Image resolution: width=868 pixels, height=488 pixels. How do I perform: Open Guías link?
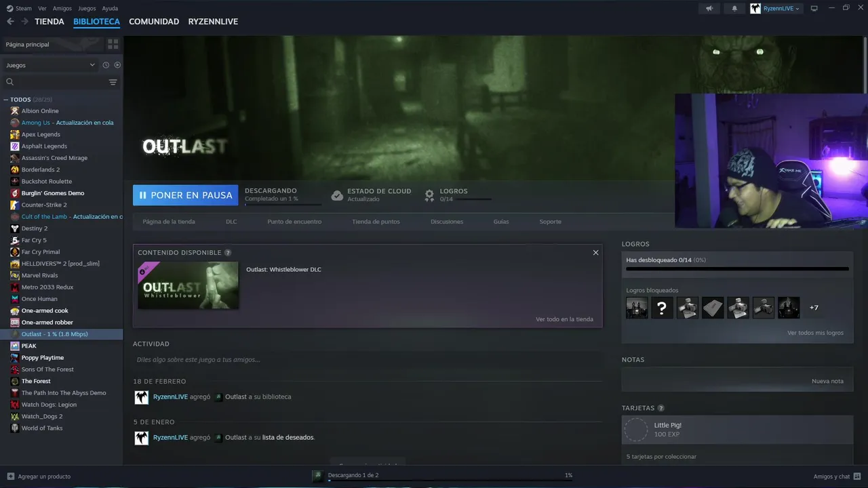501,222
